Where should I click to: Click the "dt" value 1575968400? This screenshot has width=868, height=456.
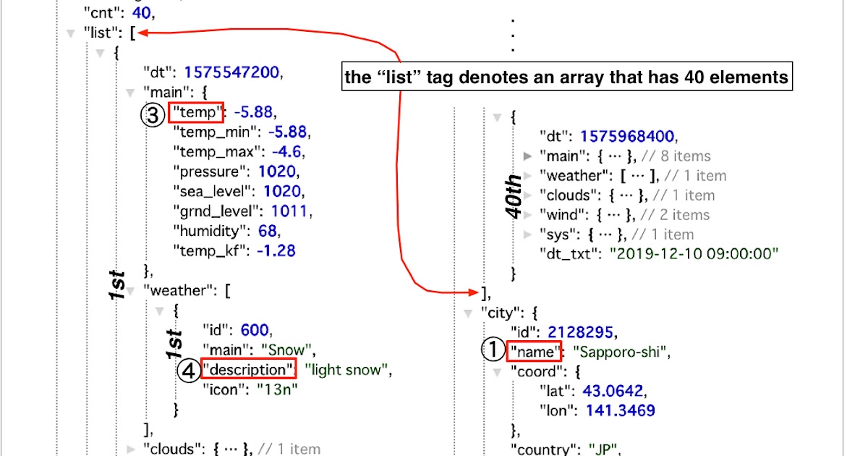pyautogui.click(x=629, y=136)
